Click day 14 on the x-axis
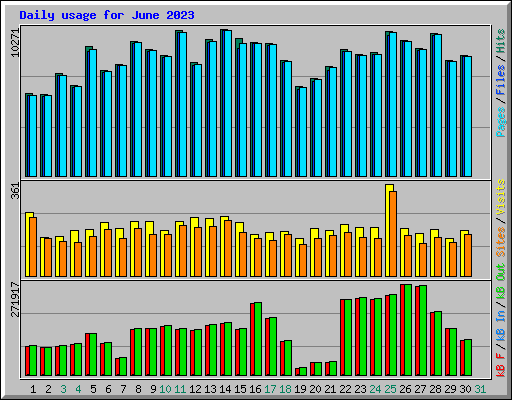512x400 pixels. pyautogui.click(x=225, y=389)
